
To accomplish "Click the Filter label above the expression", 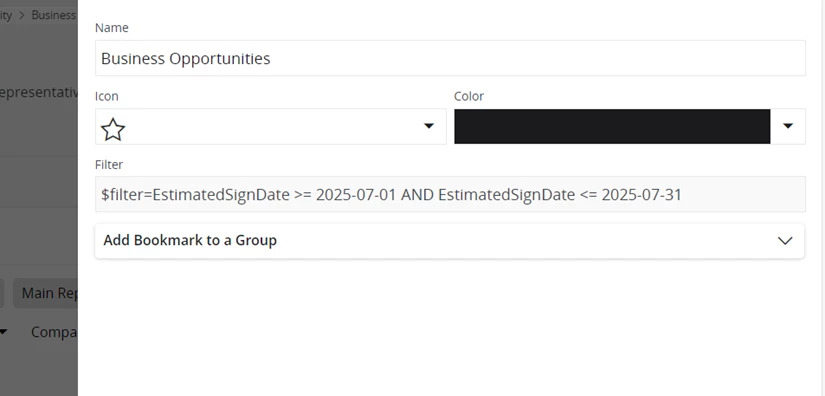I will [109, 165].
